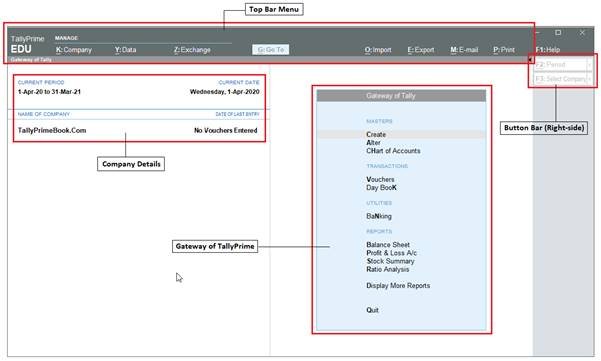Open Ratio Analysis report
Image resolution: width=601 pixels, height=361 pixels.
pyautogui.click(x=388, y=269)
